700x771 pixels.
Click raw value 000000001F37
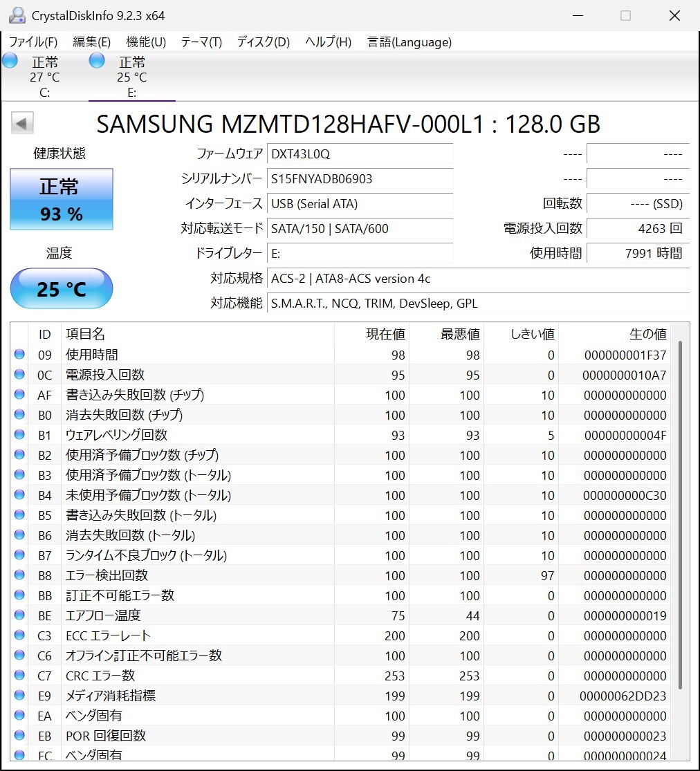click(625, 355)
